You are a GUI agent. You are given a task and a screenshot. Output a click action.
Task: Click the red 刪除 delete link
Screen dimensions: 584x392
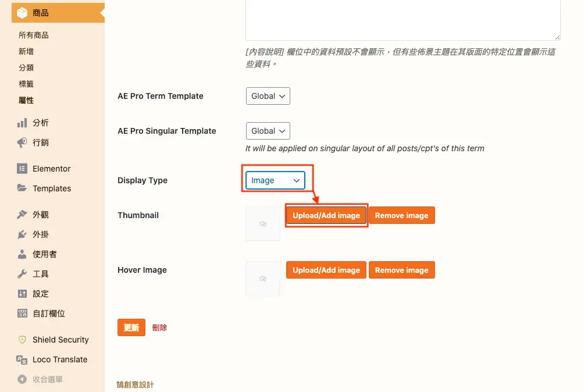click(159, 327)
